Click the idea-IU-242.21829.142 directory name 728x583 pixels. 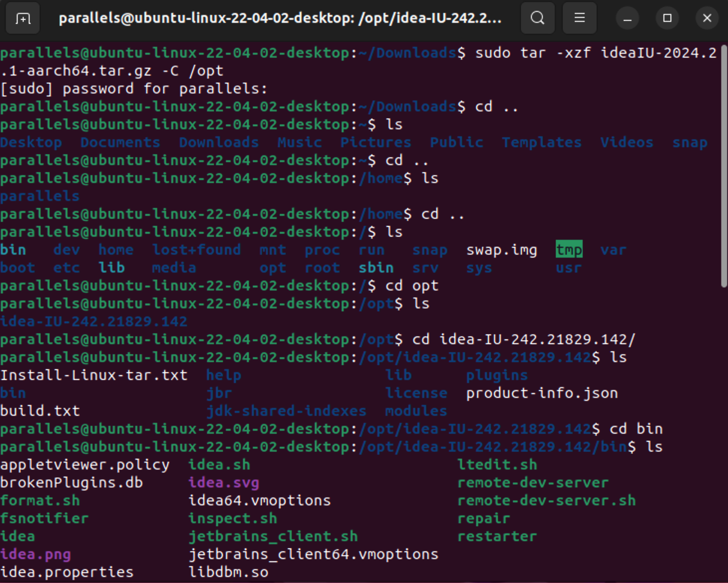pos(94,321)
